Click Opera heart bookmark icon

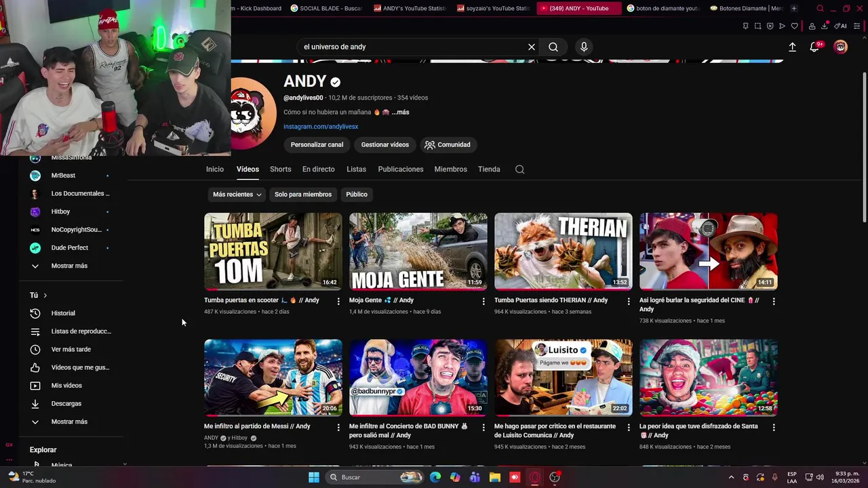point(794,26)
